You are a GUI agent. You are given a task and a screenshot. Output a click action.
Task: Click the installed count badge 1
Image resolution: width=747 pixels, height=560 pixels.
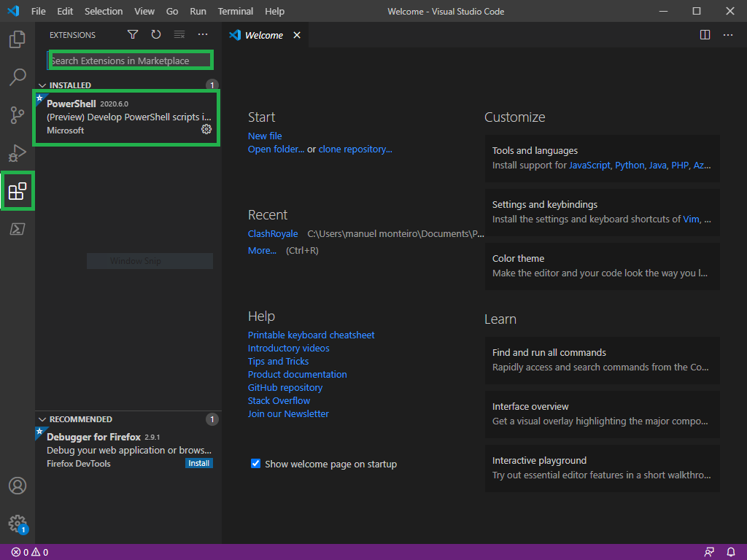click(212, 85)
